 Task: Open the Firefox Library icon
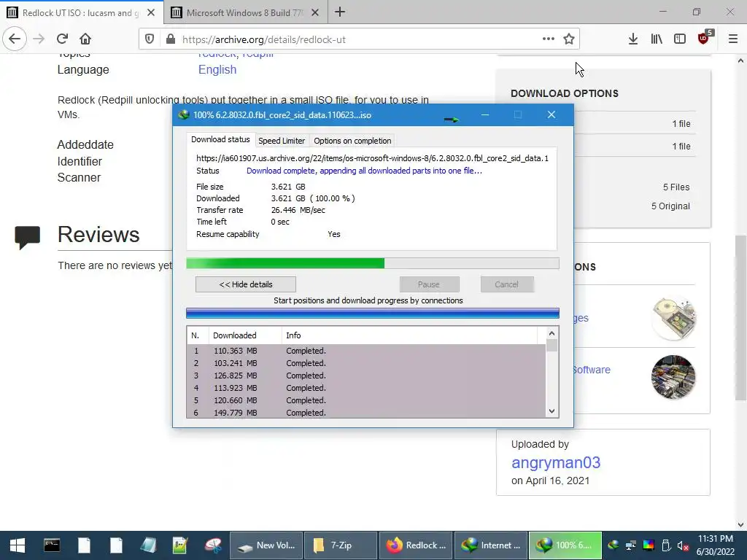657,39
